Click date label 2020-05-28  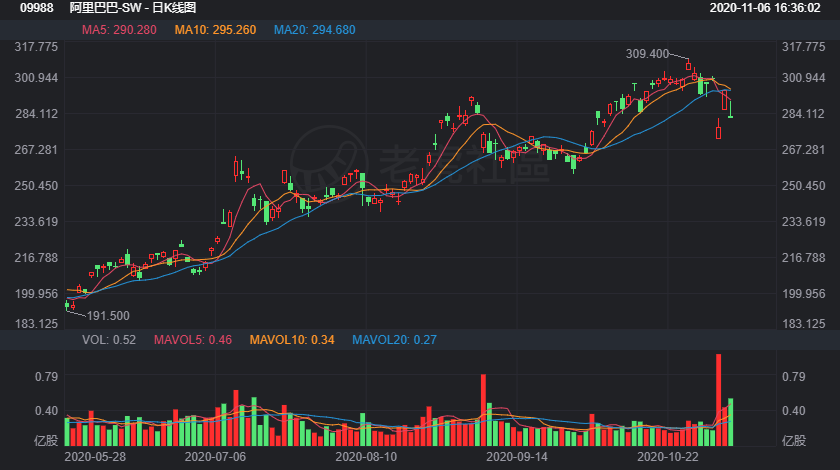tap(95, 457)
